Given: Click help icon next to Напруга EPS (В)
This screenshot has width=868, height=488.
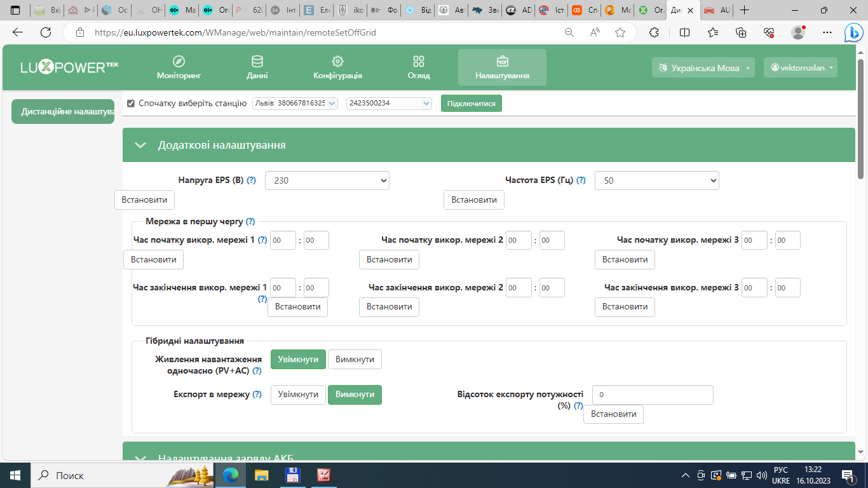Looking at the screenshot, I should click(x=251, y=180).
